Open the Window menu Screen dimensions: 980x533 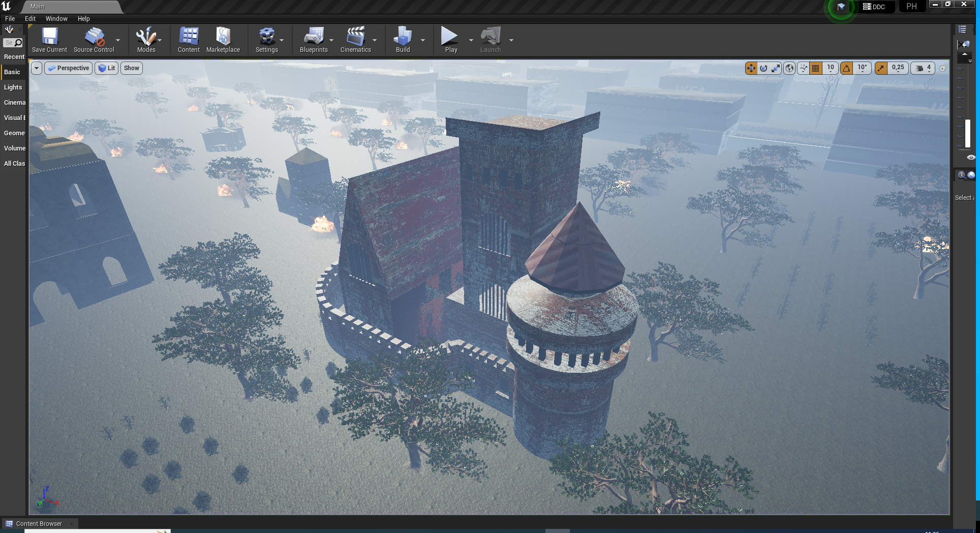pyautogui.click(x=56, y=19)
